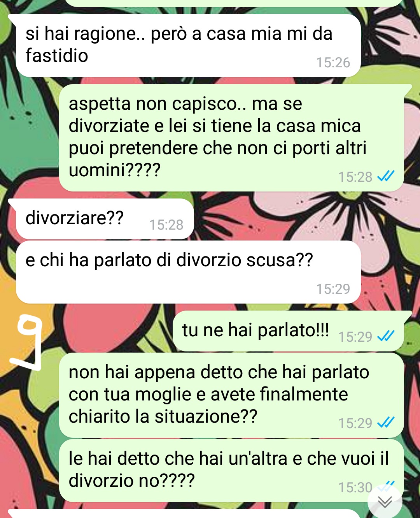Select the 'non hai appena detto' message bubble
This screenshot has height=518, width=420.
pyautogui.click(x=231, y=395)
